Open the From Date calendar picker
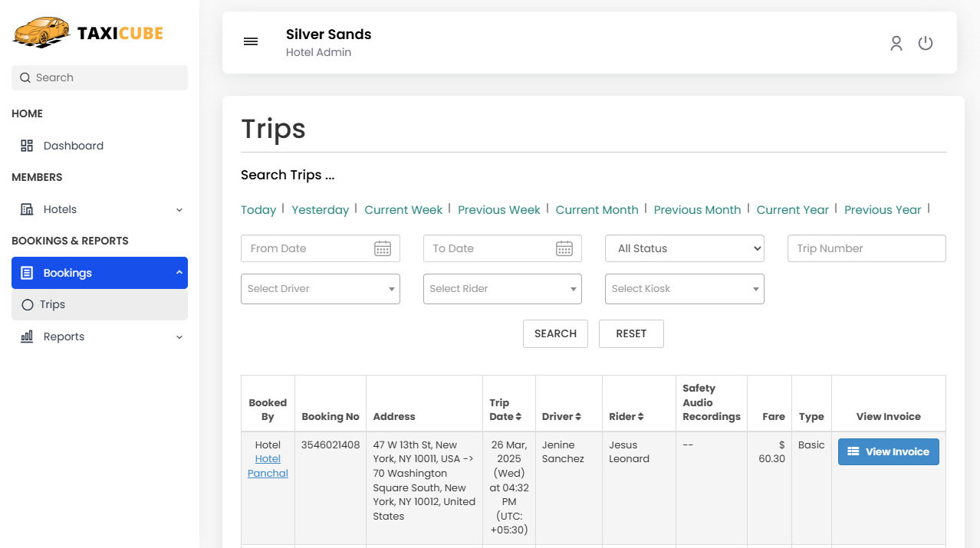This screenshot has height=548, width=980. coord(383,248)
